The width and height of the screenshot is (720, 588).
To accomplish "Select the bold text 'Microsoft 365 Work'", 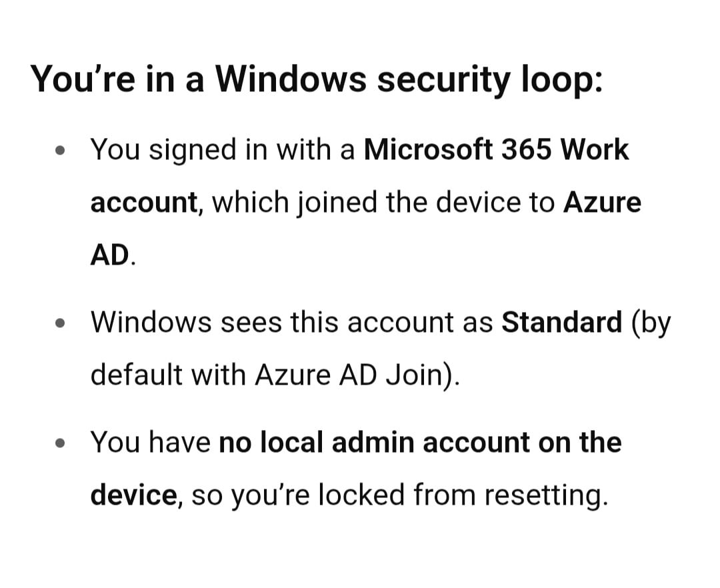I will click(496, 149).
